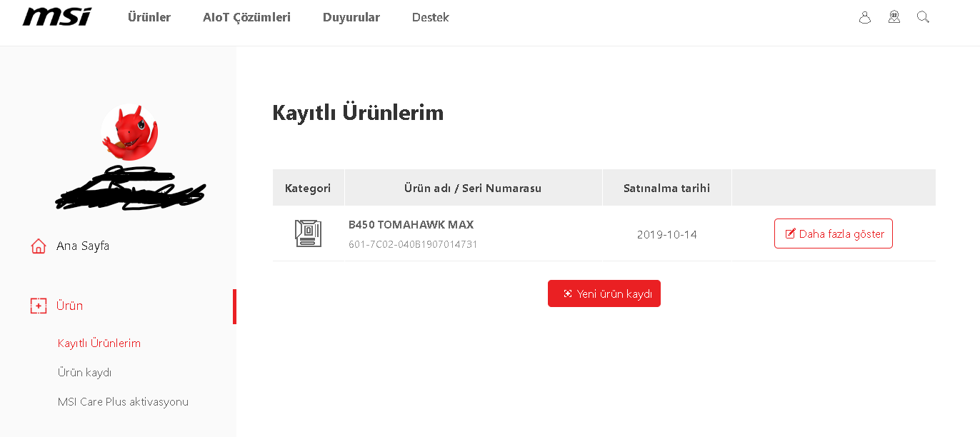Open MSI Care Plus aktivasyonu link
Image resolution: width=980 pixels, height=437 pixels.
pos(123,402)
